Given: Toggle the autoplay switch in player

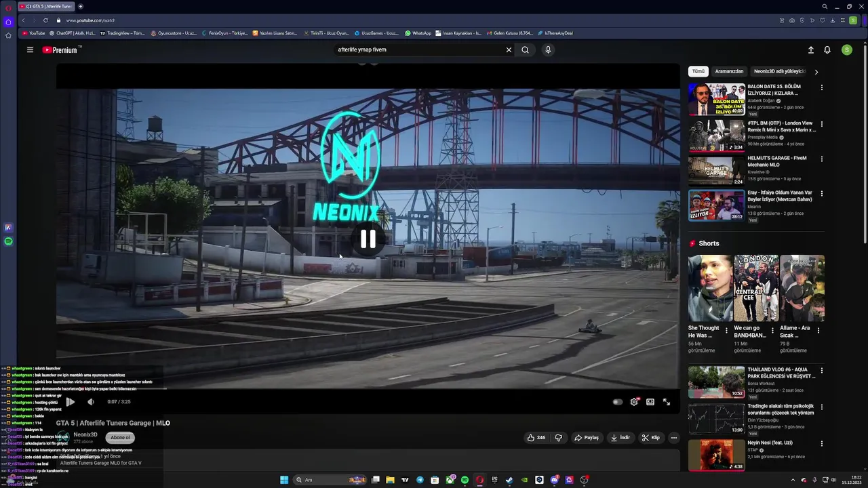Looking at the screenshot, I should [x=618, y=402].
